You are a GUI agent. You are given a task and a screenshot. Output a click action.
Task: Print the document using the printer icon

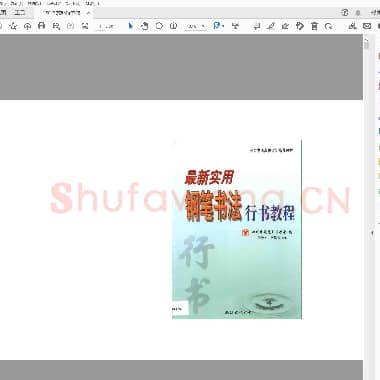42,26
